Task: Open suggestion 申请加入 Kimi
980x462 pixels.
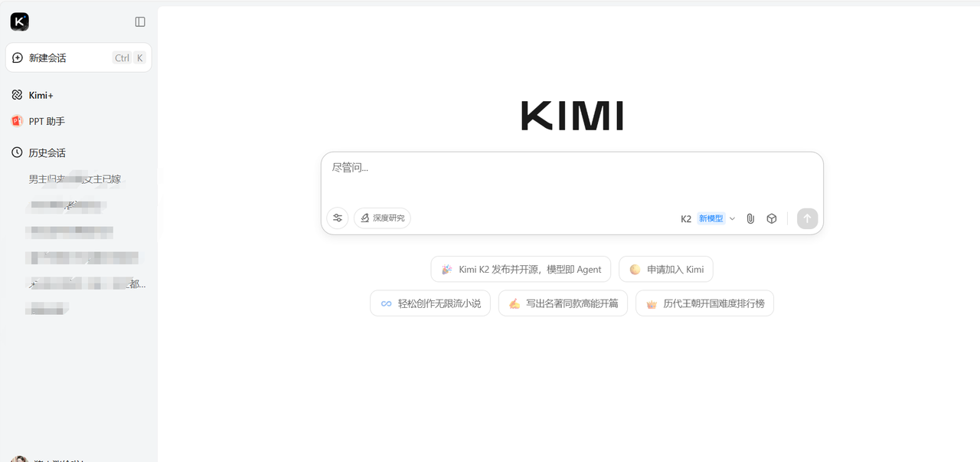Action: 666,269
